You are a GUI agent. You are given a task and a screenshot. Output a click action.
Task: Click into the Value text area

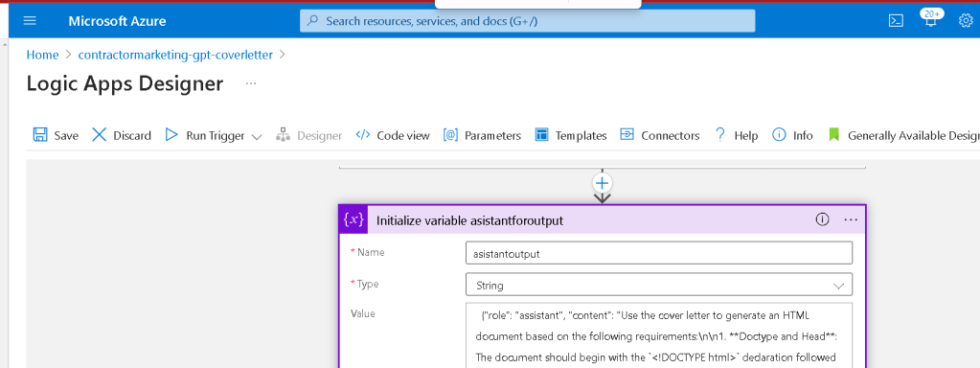pos(659,334)
